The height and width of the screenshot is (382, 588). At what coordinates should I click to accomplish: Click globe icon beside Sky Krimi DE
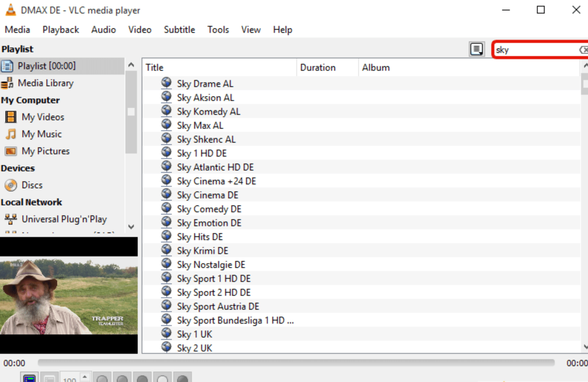point(166,250)
